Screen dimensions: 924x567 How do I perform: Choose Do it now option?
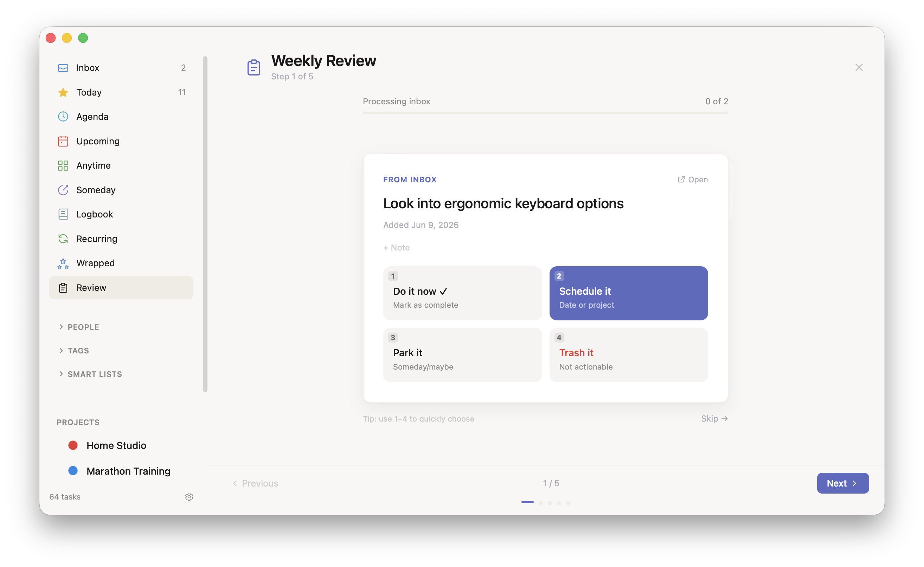tap(462, 293)
